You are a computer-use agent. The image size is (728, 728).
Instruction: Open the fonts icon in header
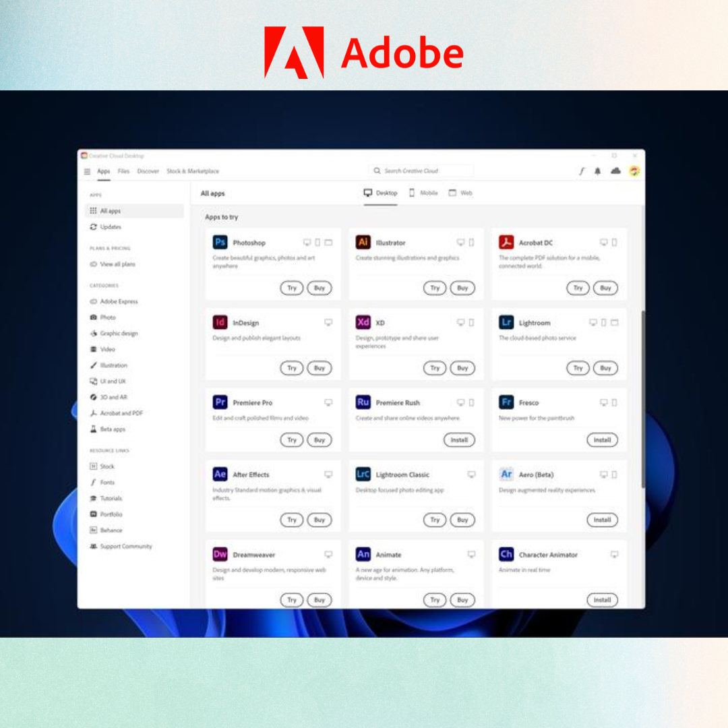point(582,171)
